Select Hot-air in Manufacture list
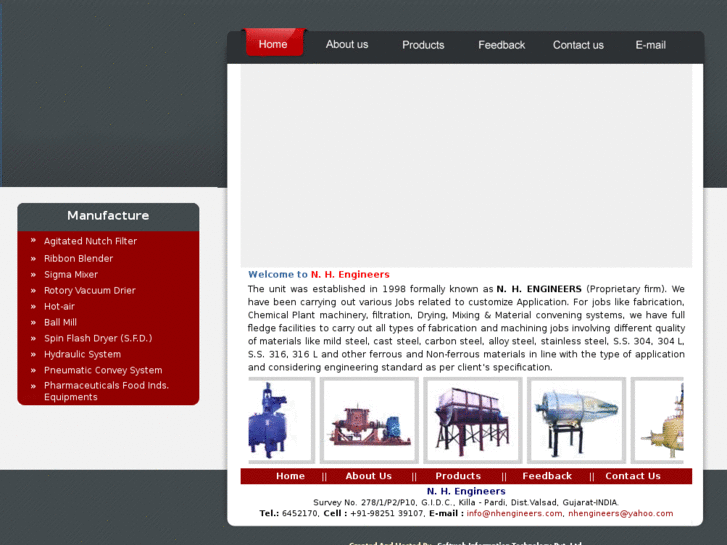Viewport: 727px width, 545px height. (x=59, y=307)
